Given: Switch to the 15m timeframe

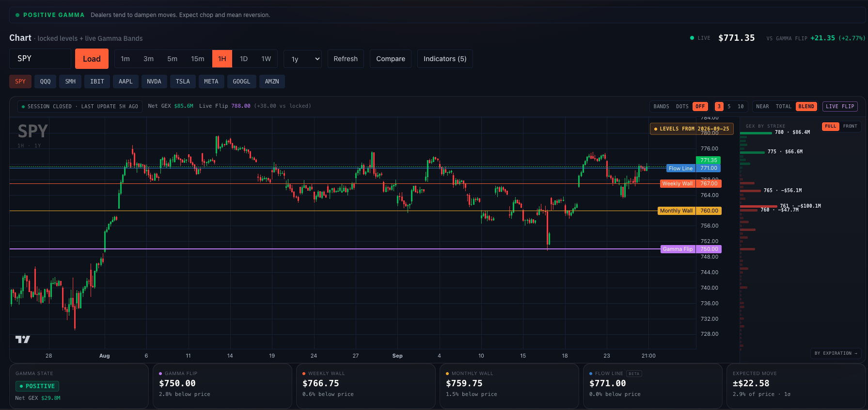Looking at the screenshot, I should click(197, 59).
